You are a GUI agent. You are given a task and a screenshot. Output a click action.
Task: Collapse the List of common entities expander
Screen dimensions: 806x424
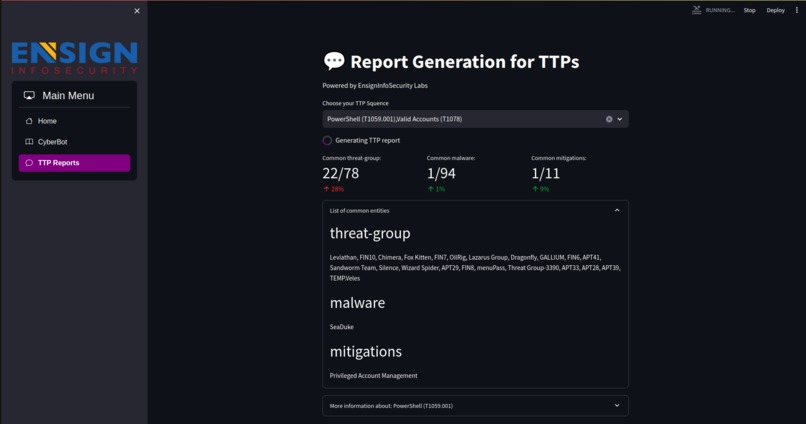click(x=617, y=210)
